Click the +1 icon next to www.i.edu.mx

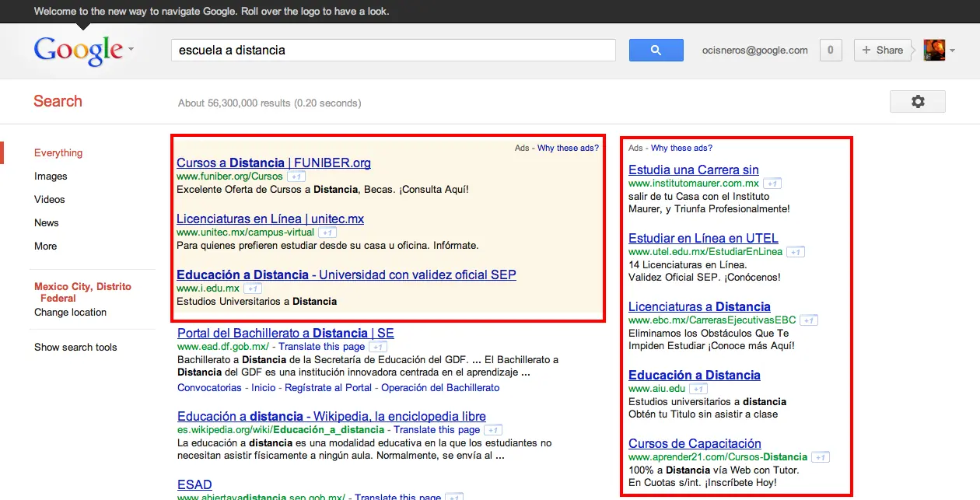pyautogui.click(x=252, y=287)
